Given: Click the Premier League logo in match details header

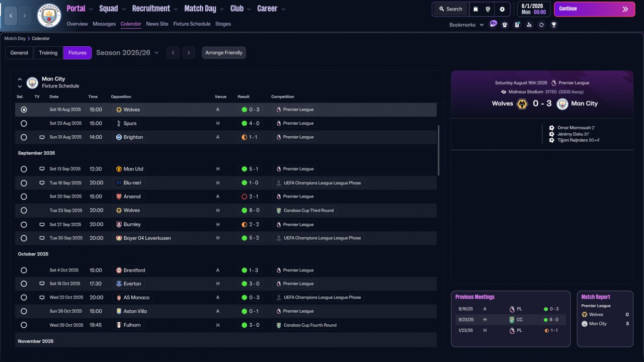Looking at the screenshot, I should tap(554, 83).
